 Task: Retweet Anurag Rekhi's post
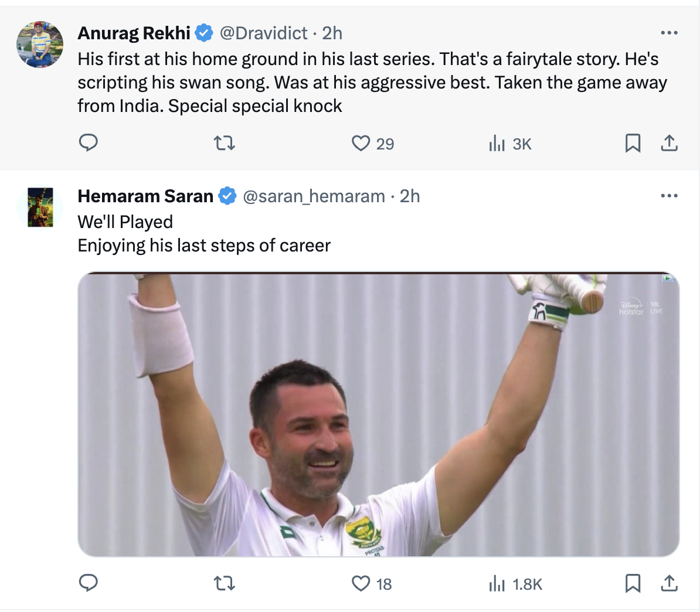coord(223,142)
